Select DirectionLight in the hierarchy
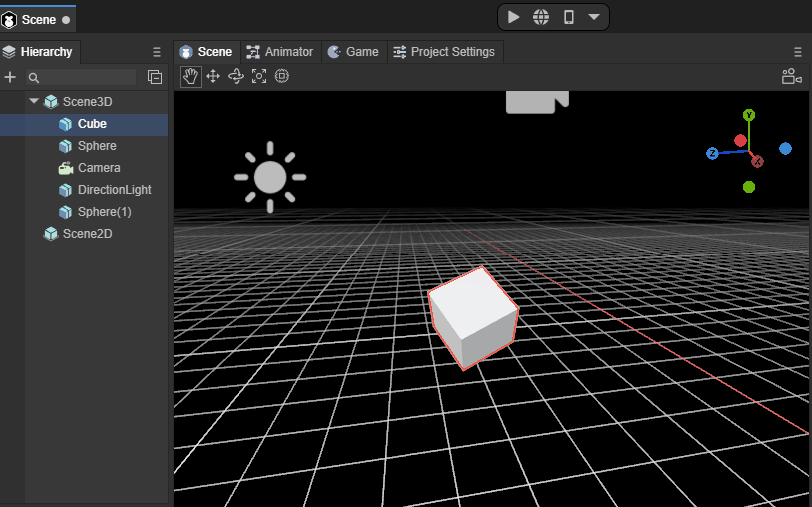812x507 pixels. coord(114,190)
